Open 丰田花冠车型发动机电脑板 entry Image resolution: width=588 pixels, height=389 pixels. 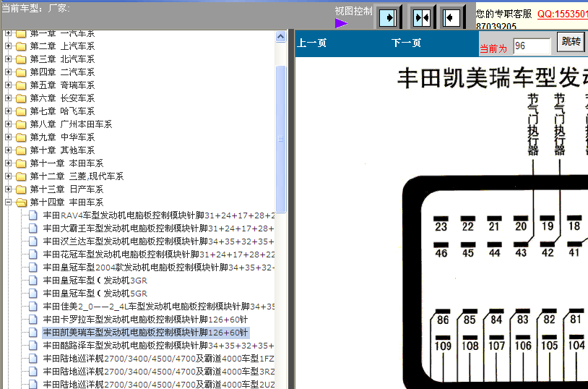(159, 255)
